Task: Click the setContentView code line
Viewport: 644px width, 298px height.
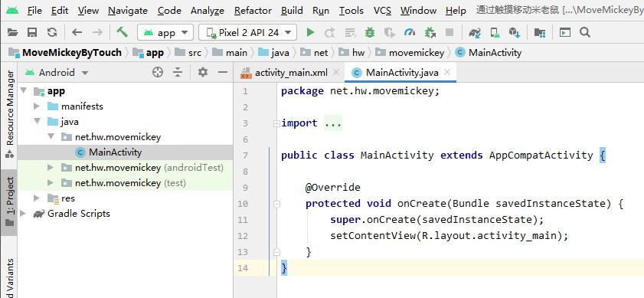Action: pyautogui.click(x=449, y=236)
